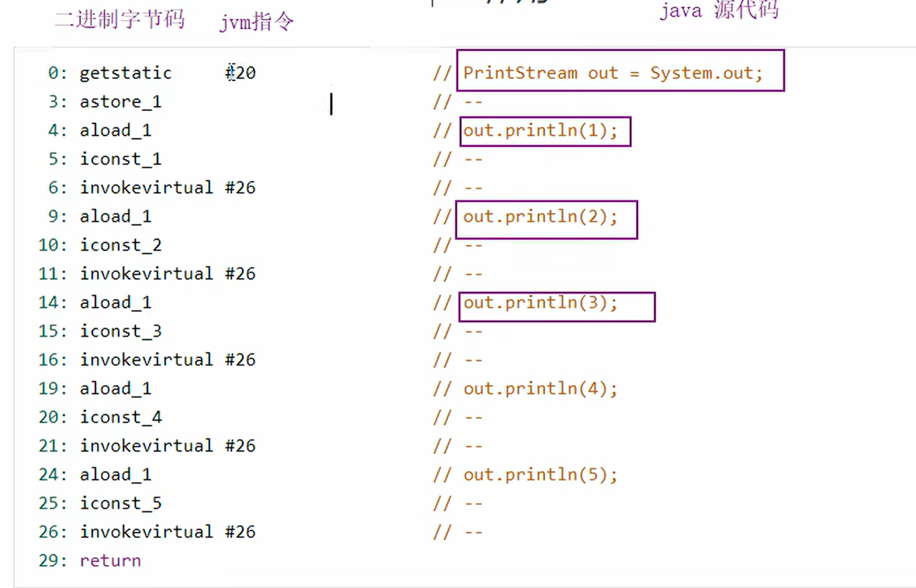The width and height of the screenshot is (916, 588).
Task: Click the out.println(4) comment text
Action: [540, 389]
